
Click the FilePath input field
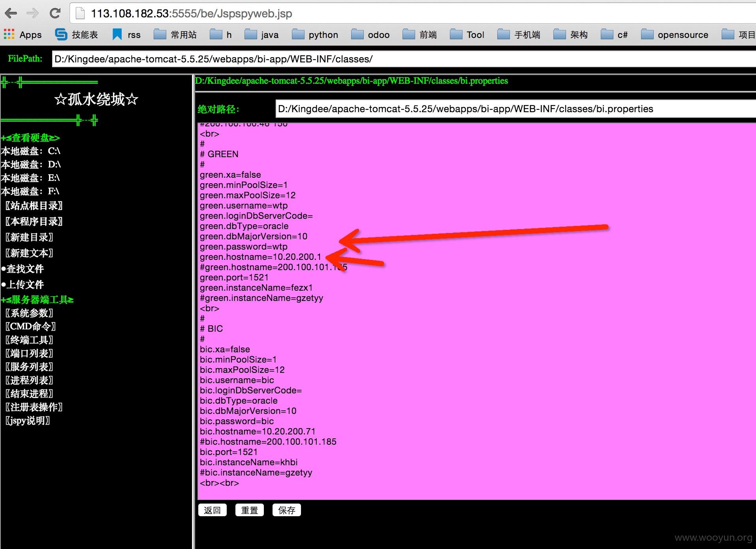(404, 59)
